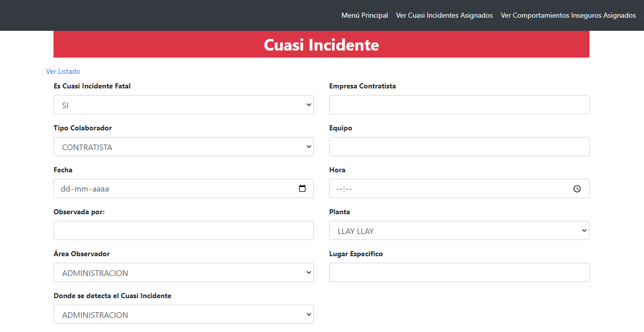
Task: Open the Planta dropdown showing LLAY LLAY
Action: coord(459,230)
